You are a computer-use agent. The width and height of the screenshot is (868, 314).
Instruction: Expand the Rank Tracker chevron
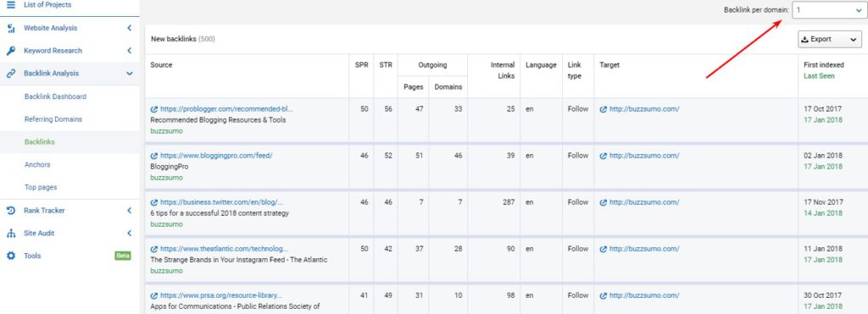[x=129, y=211]
